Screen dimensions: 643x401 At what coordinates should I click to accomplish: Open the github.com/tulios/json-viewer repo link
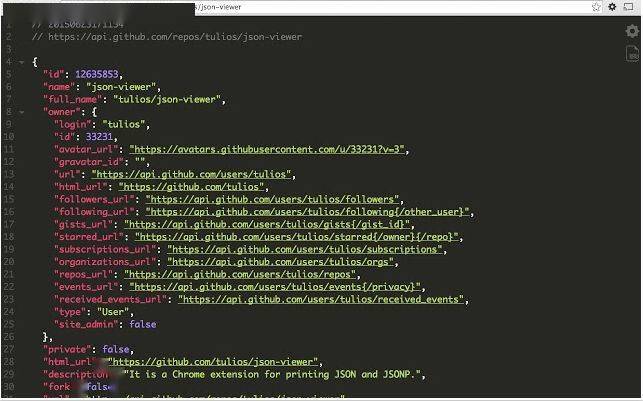click(212, 362)
